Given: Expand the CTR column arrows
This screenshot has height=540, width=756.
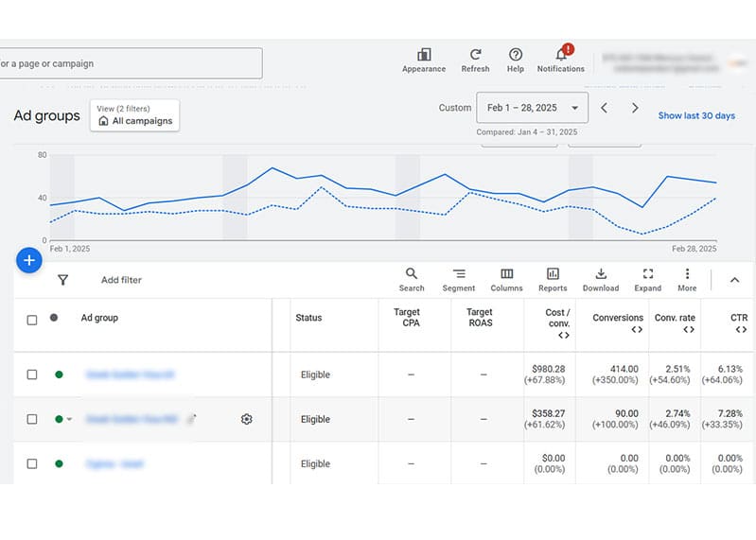Looking at the screenshot, I should 741,329.
